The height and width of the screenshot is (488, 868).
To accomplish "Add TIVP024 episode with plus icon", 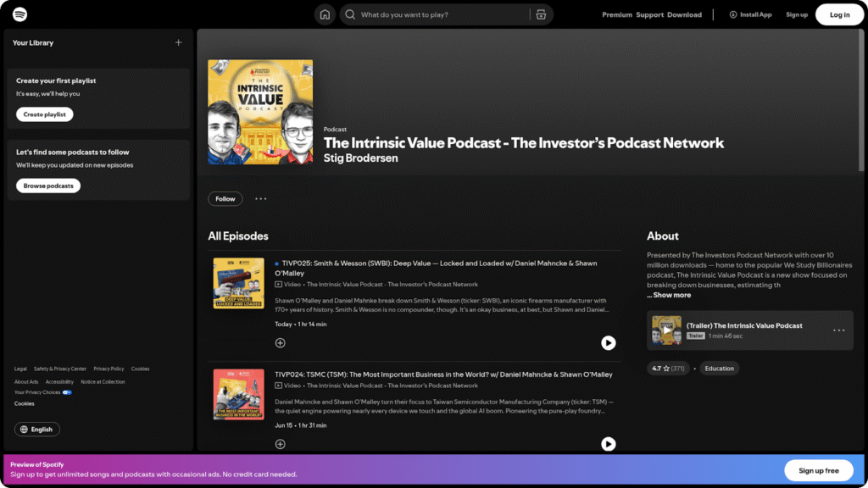I will [280, 444].
